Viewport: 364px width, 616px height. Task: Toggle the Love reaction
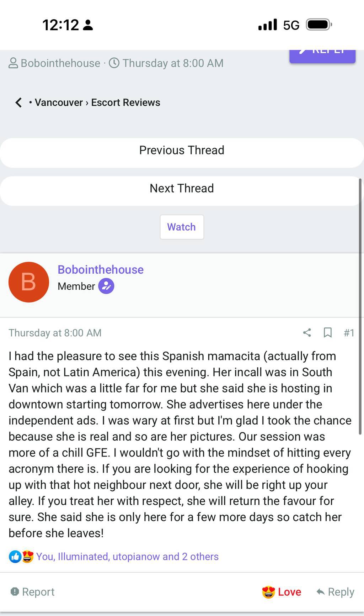point(282,592)
